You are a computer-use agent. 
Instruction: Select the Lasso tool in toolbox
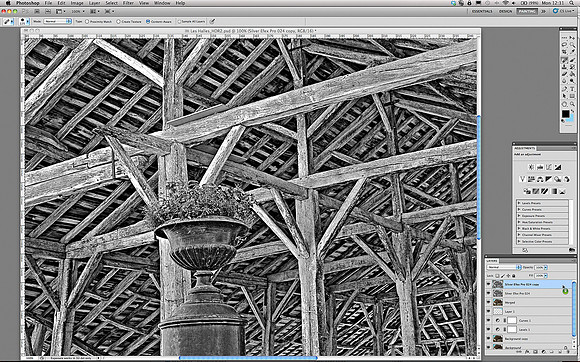(564, 44)
